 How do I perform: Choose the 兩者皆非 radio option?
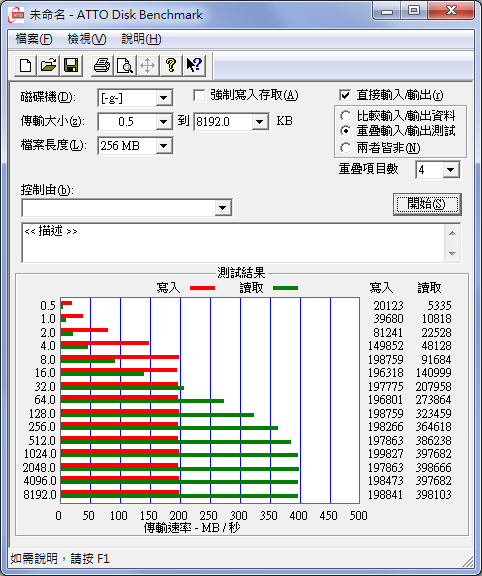tap(345, 148)
